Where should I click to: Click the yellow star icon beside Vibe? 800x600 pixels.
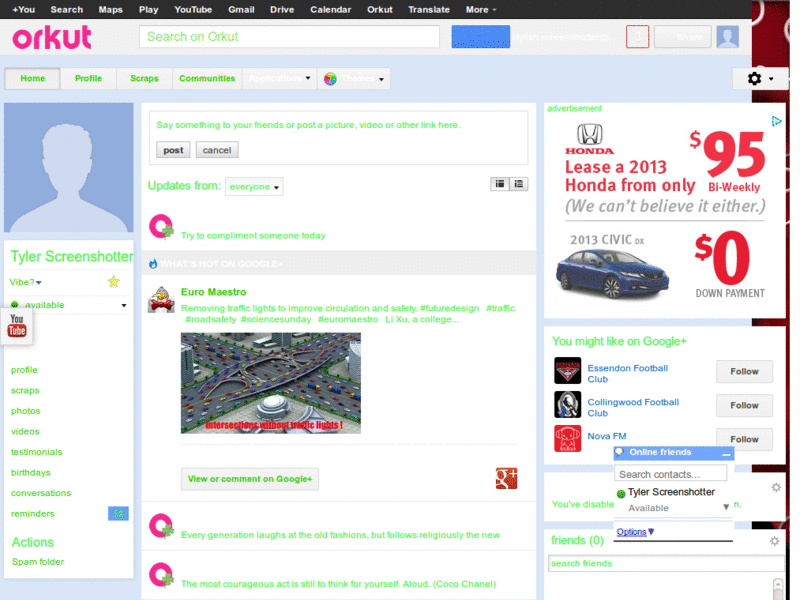point(114,281)
